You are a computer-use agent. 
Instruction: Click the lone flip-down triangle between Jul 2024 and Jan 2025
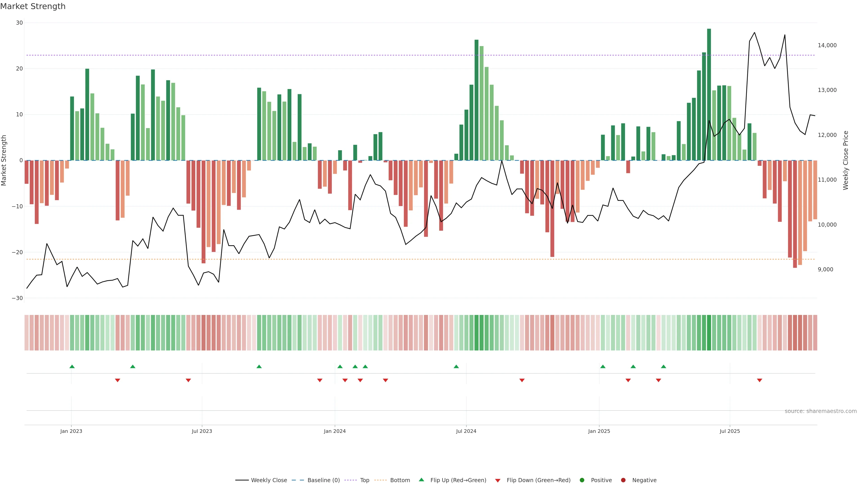pyautogui.click(x=522, y=380)
